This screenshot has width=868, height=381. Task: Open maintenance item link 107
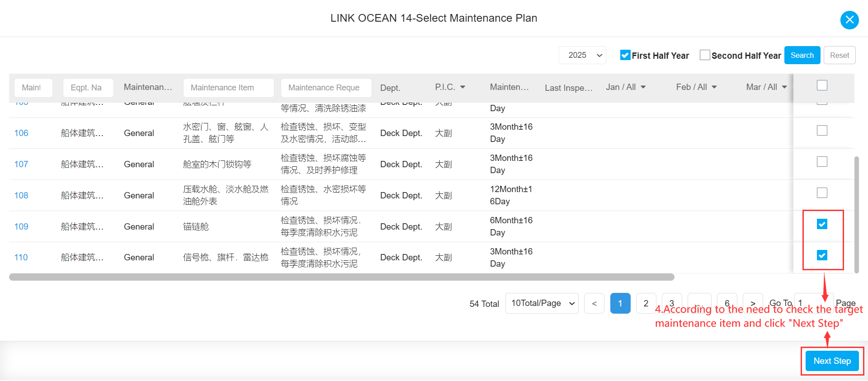tap(21, 165)
